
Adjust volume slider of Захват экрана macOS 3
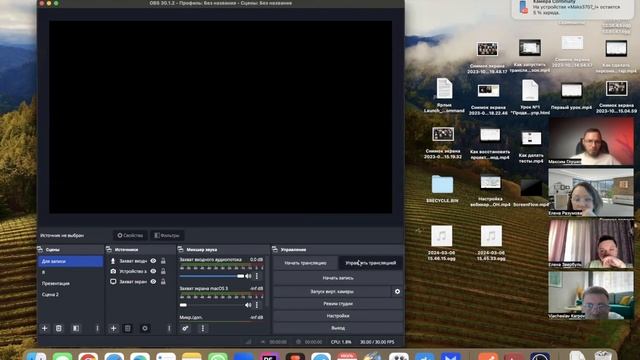[x=211, y=305]
